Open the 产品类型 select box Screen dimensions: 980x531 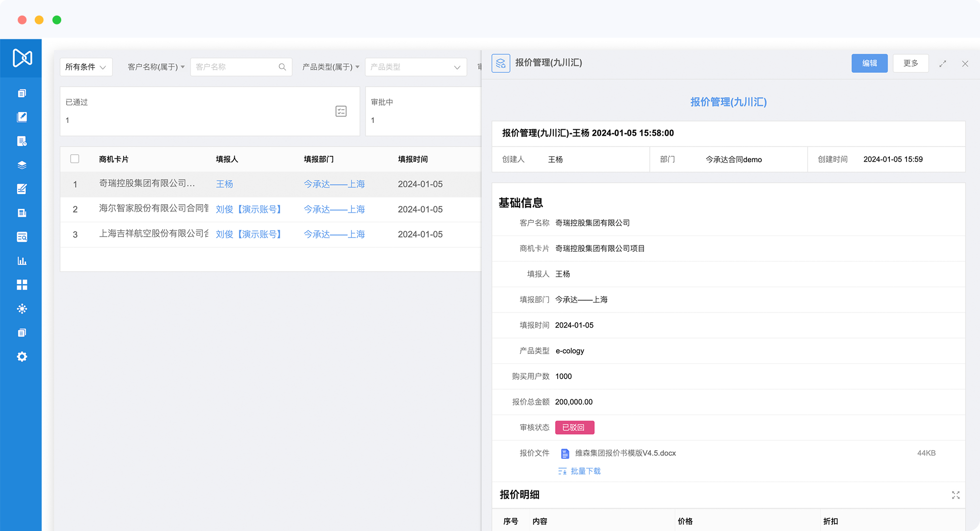[x=415, y=67]
